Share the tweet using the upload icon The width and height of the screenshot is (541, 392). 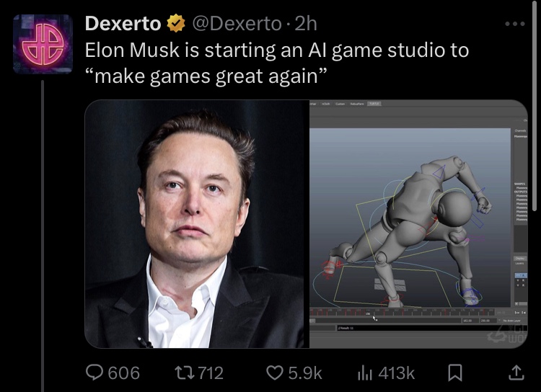(516, 373)
